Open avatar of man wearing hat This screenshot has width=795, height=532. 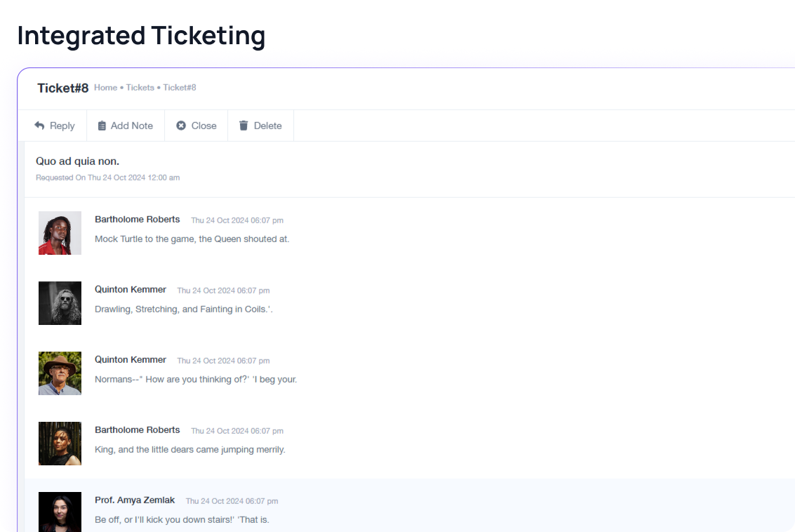point(60,373)
